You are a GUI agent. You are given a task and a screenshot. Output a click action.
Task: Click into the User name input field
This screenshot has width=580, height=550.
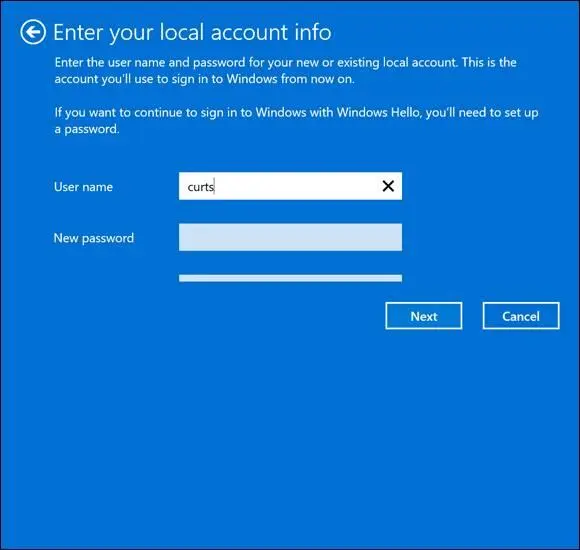[x=290, y=186]
